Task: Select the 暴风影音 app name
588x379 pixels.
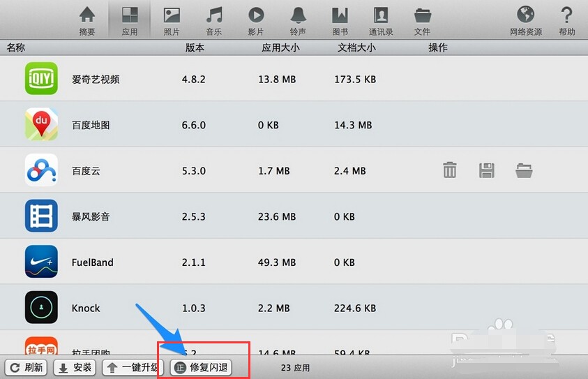Action: (x=91, y=216)
